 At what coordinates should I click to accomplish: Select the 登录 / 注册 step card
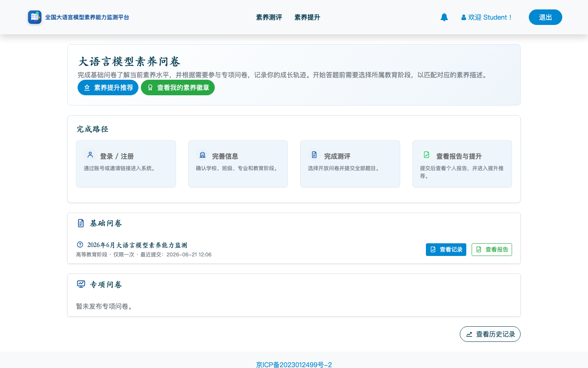point(126,164)
